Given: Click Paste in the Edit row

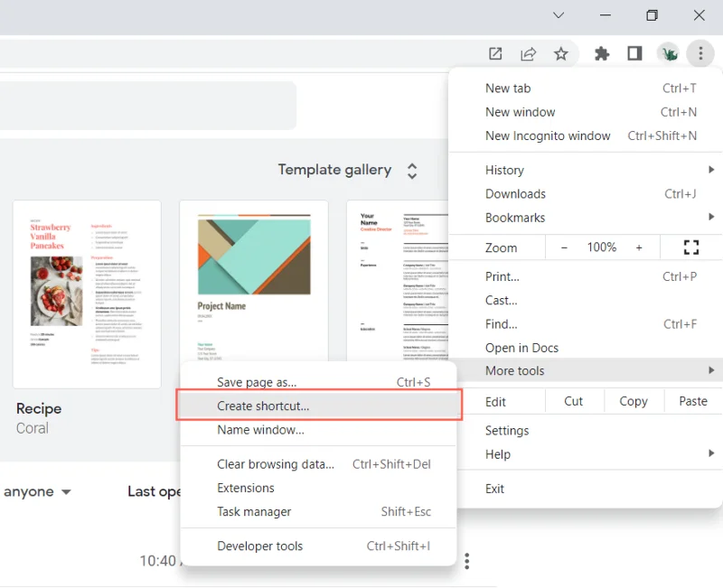Looking at the screenshot, I should point(693,401).
